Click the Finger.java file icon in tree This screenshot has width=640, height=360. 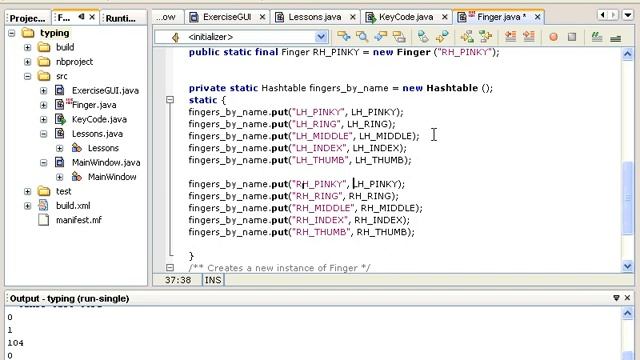pos(60,104)
